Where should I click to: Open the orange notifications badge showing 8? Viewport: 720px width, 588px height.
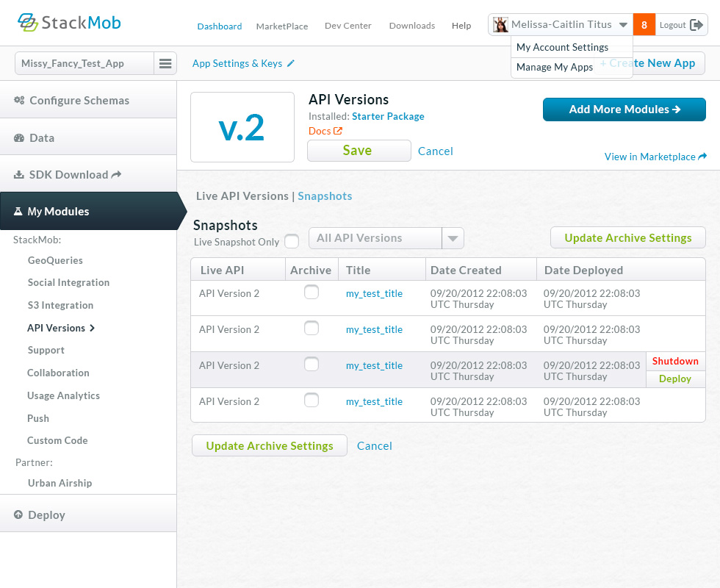click(644, 25)
